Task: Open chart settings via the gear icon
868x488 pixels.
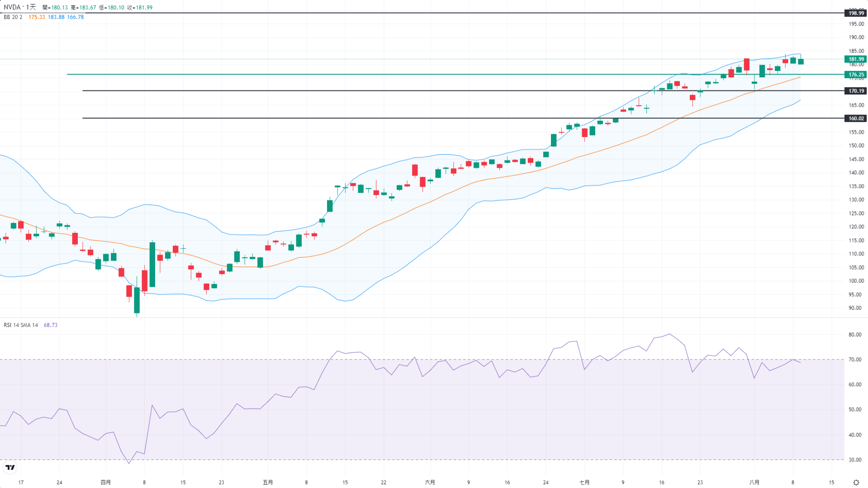Action: coord(856,483)
